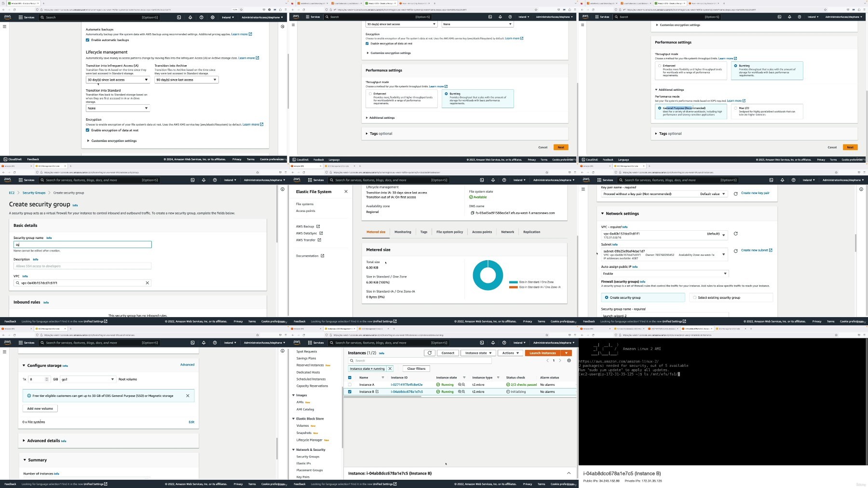The image size is (868, 488).
Task: Uncheck the Instance B row checkbox
Action: coord(350,391)
